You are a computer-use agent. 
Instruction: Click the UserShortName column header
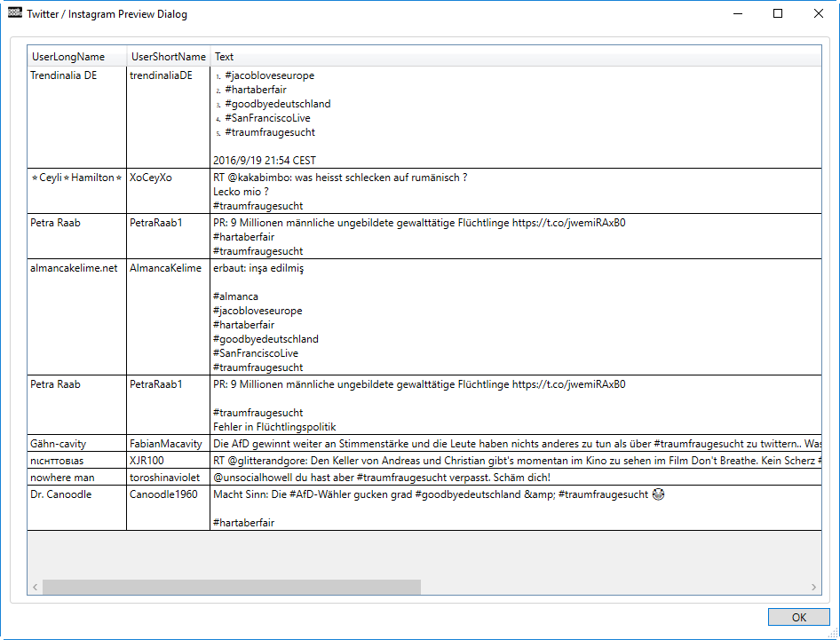[168, 56]
